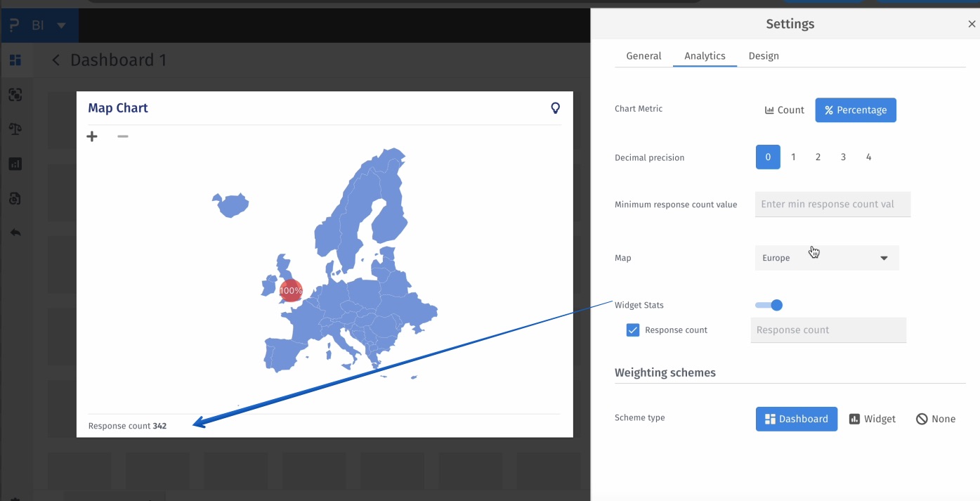Click the Weighting schemes heading
This screenshot has width=980, height=501.
[x=665, y=372]
